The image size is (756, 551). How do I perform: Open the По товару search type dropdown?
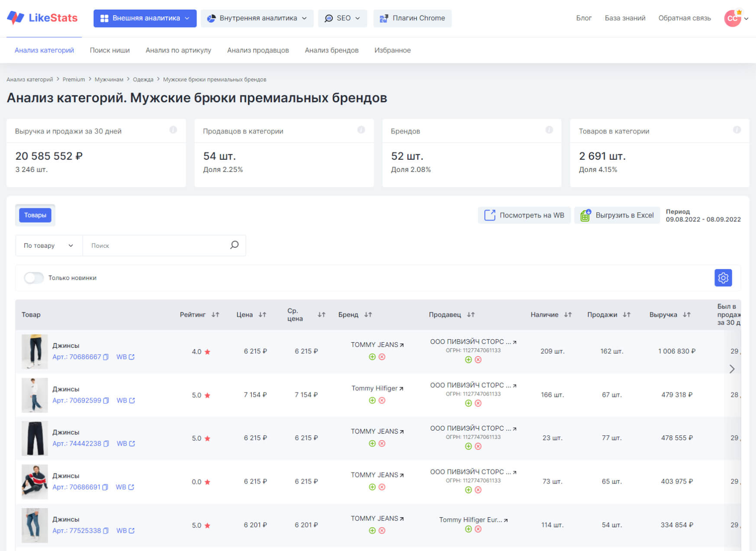click(48, 246)
